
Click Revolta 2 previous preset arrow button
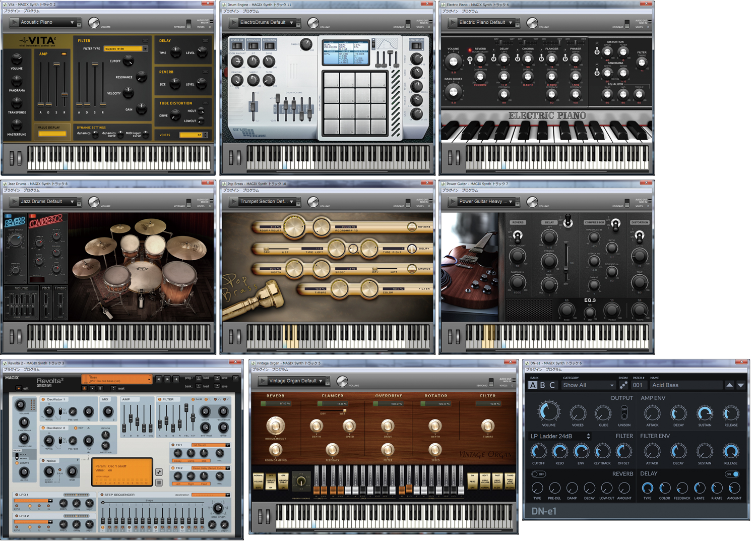coord(159,379)
